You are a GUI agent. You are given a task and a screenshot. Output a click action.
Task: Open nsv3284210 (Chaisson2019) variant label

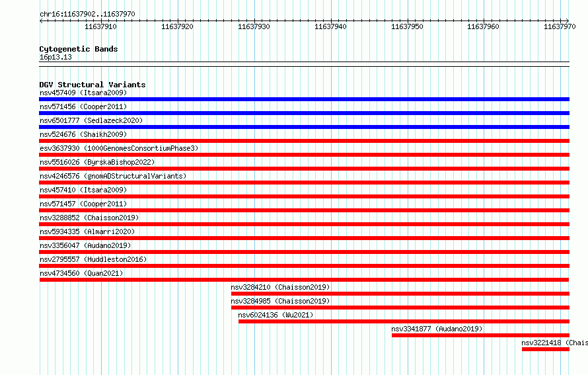coord(280,287)
